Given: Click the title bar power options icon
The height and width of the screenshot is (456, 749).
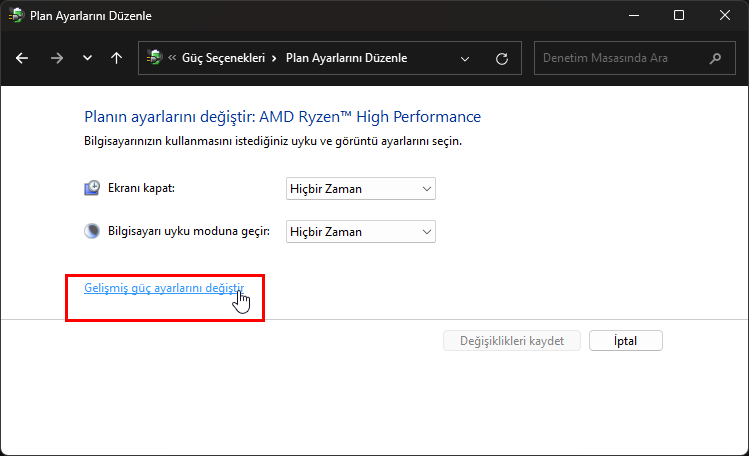Looking at the screenshot, I should click(x=16, y=16).
